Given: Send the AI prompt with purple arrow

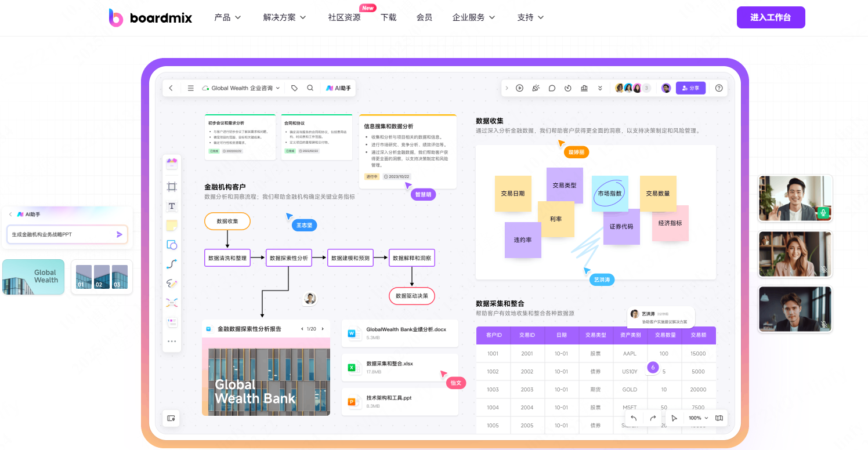Looking at the screenshot, I should pos(120,234).
